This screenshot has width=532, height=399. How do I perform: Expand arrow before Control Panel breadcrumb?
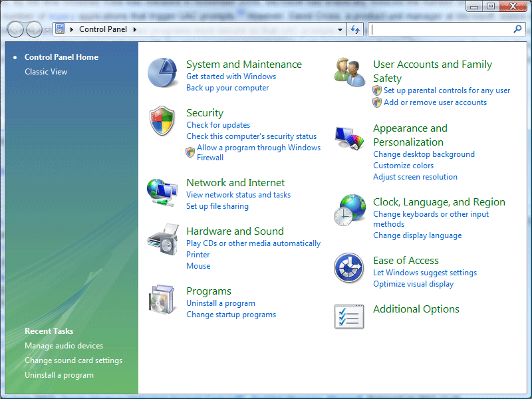coord(72,29)
